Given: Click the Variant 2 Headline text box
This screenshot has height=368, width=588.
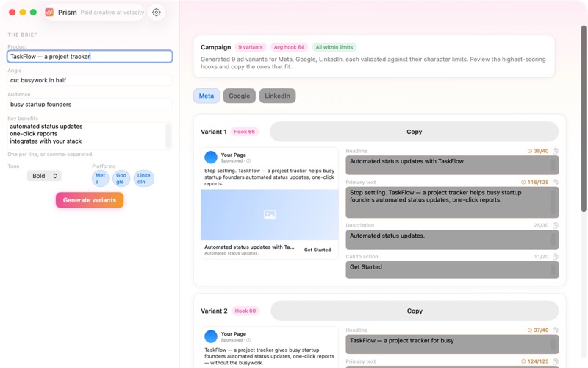Looking at the screenshot, I should (452, 344).
